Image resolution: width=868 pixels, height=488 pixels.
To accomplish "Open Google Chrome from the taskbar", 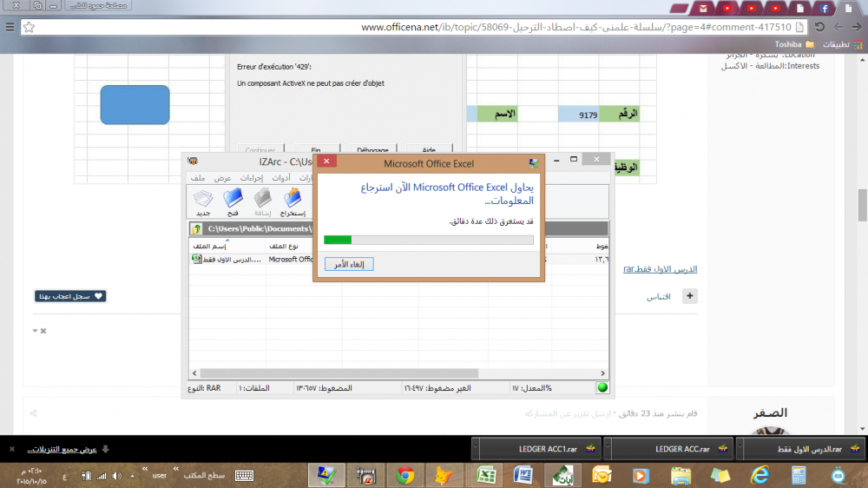I will coord(405,475).
